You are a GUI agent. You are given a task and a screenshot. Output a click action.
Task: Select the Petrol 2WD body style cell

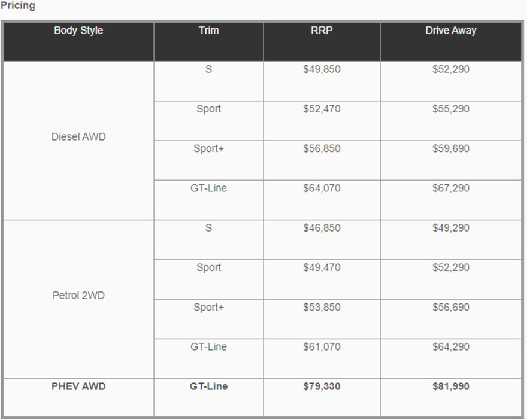[78, 296]
